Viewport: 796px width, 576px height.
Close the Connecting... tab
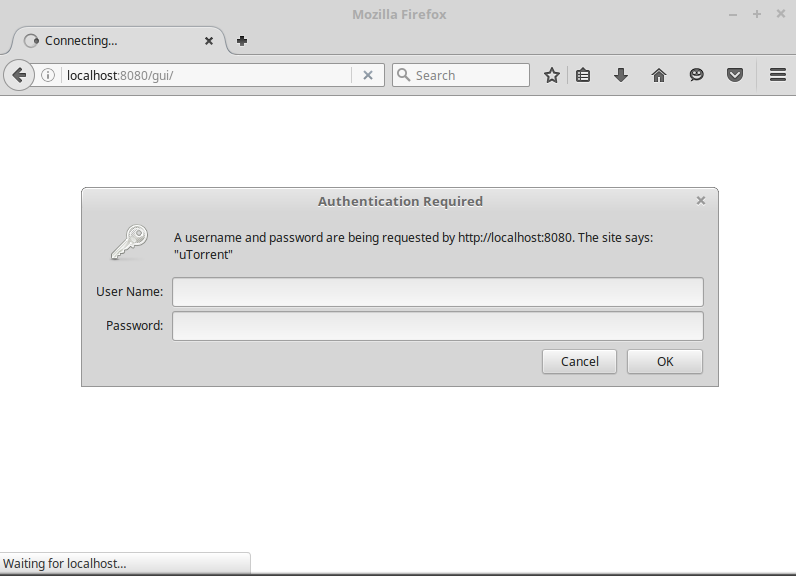point(209,41)
